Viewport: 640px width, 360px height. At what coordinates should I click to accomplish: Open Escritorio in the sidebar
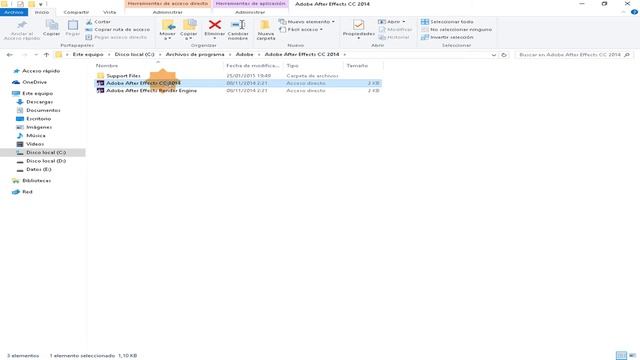[39, 119]
